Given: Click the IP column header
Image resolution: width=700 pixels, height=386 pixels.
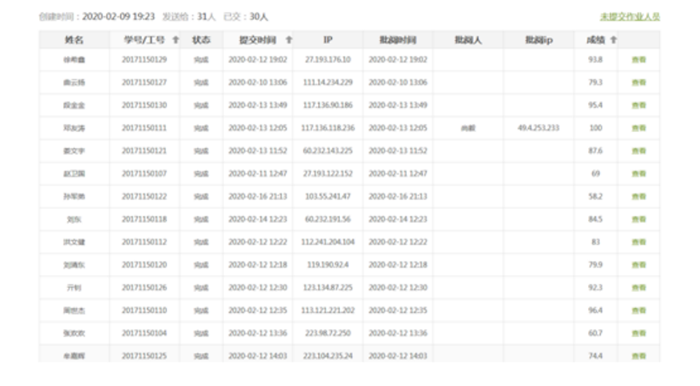Looking at the screenshot, I should point(328,40).
